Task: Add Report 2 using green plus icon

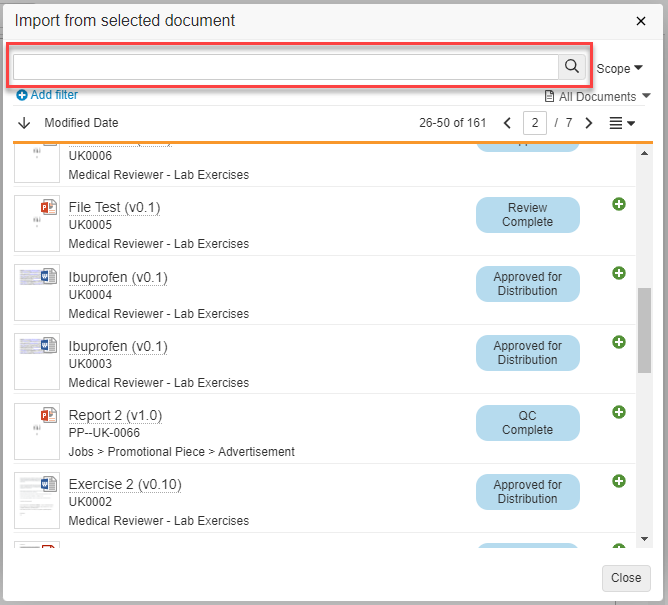Action: (619, 412)
